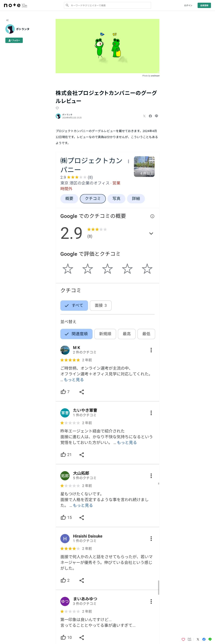Click the search keyword input field
The height and width of the screenshot is (644, 215).
click(107, 5)
